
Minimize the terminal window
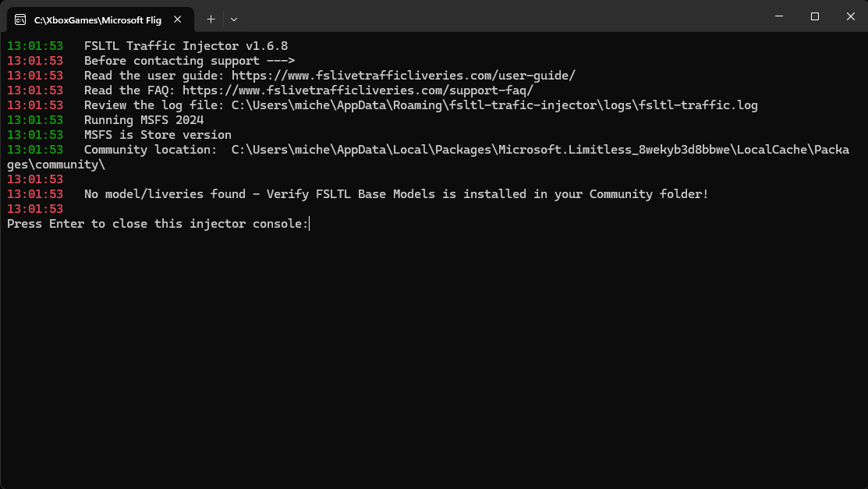[779, 16]
